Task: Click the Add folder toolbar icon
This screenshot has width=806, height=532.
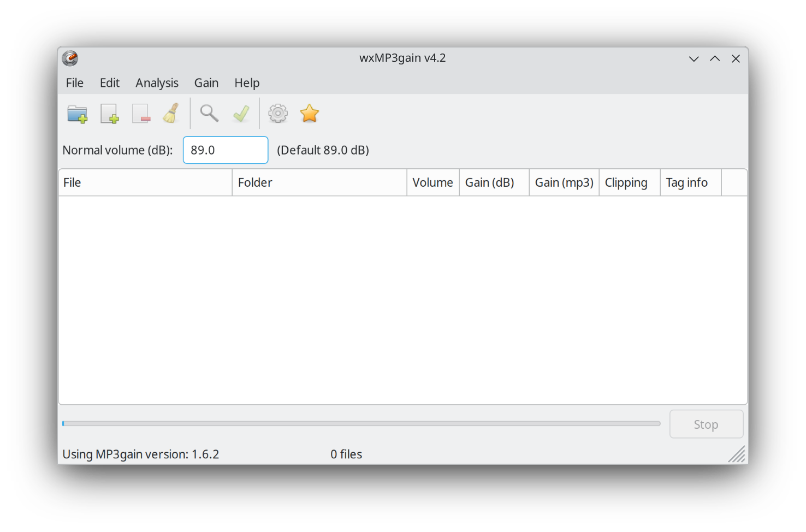Action: pos(77,114)
